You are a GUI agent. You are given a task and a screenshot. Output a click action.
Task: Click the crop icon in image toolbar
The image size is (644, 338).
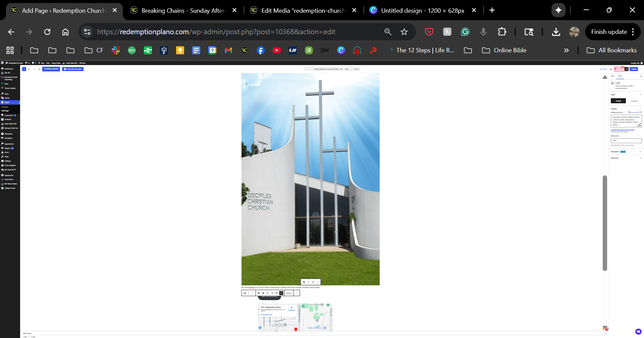(x=272, y=293)
